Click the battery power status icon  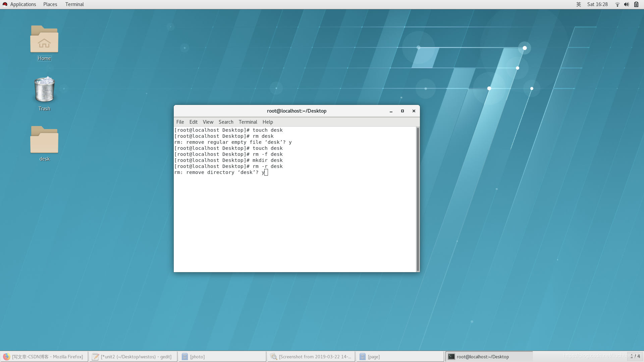(636, 4)
